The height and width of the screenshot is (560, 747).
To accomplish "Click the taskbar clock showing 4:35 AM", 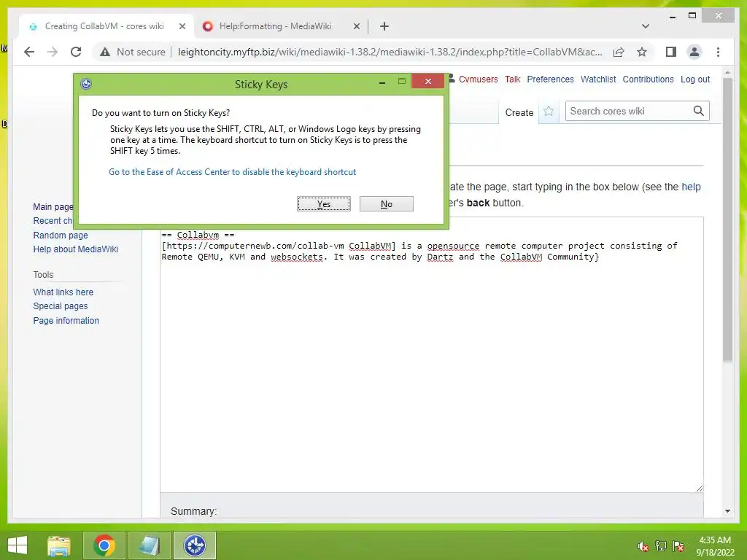I will 715,546.
